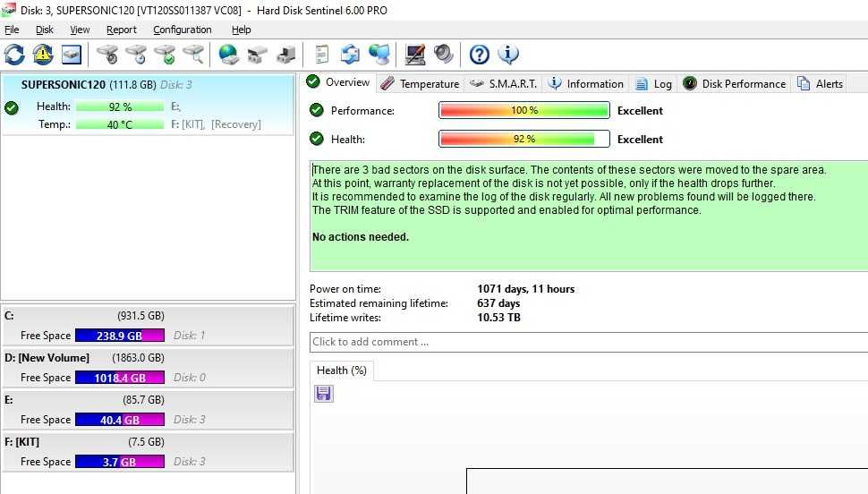
Task: Click the green status check next to SUPERSONIC120
Action: pos(11,107)
